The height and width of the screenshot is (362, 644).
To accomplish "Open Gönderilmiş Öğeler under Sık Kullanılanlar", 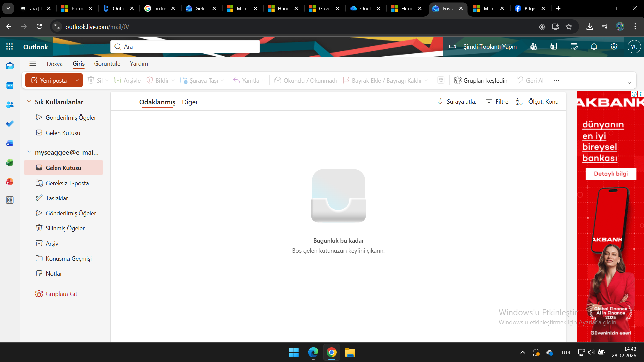I will coord(63,117).
